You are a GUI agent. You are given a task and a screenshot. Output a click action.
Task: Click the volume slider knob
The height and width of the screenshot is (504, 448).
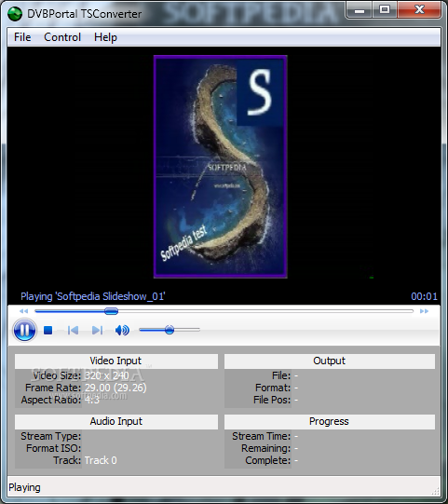click(x=170, y=330)
